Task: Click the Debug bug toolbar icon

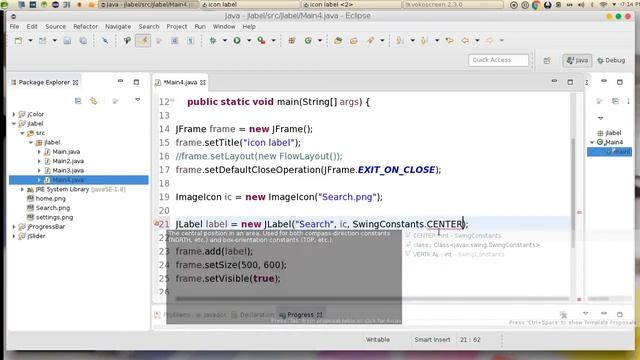Action: [213, 40]
